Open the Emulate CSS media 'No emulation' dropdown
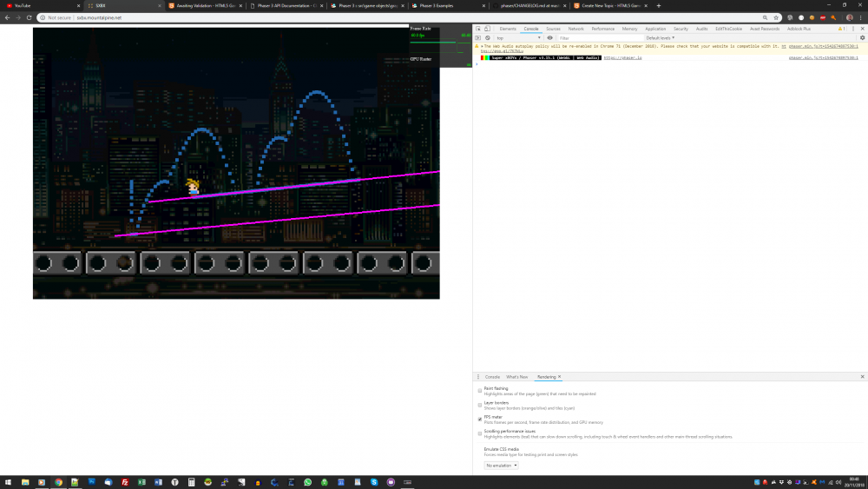 pos(501,466)
